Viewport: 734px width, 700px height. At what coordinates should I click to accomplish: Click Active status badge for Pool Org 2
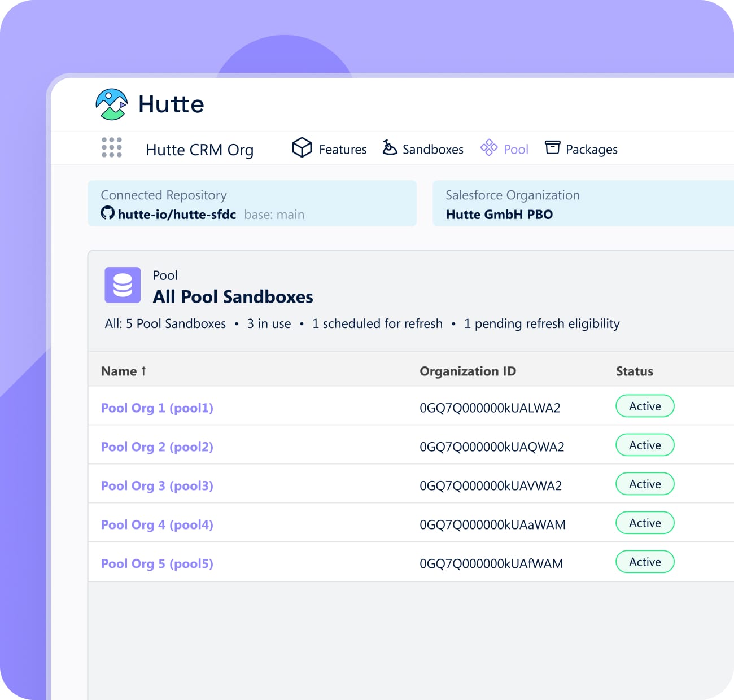click(645, 445)
